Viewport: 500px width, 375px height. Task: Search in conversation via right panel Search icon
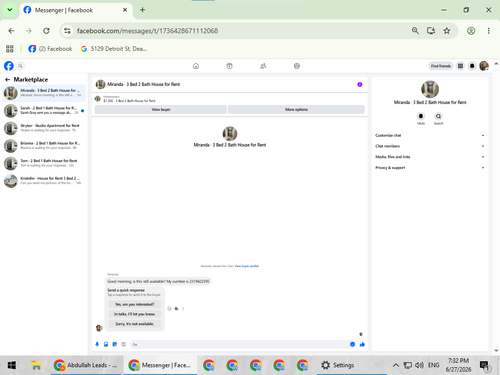tap(438, 116)
